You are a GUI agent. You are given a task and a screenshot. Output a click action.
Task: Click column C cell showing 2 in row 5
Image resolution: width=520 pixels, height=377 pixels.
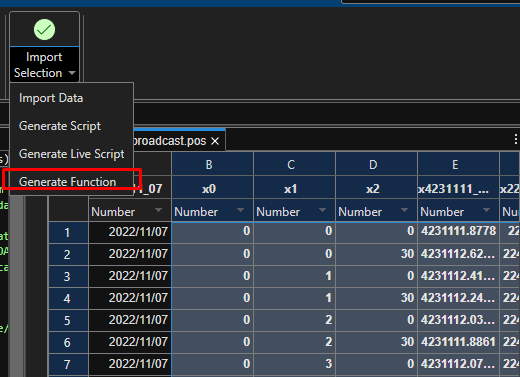pos(294,320)
